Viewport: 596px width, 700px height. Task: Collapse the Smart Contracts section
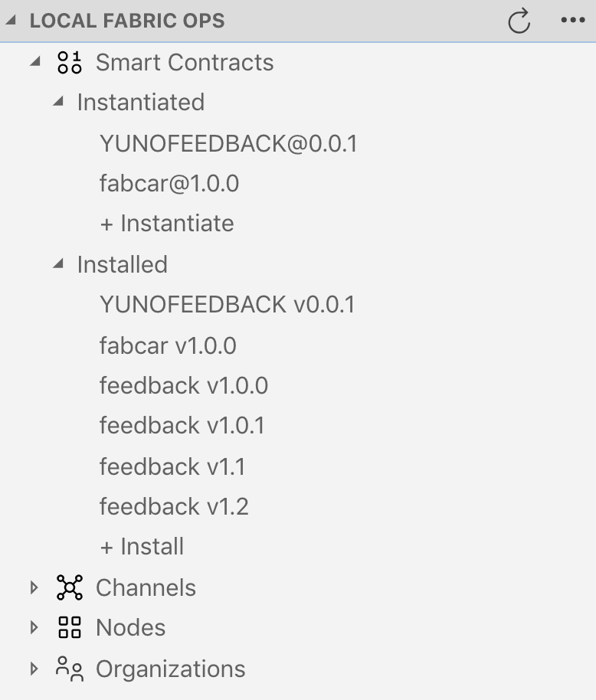click(x=33, y=62)
